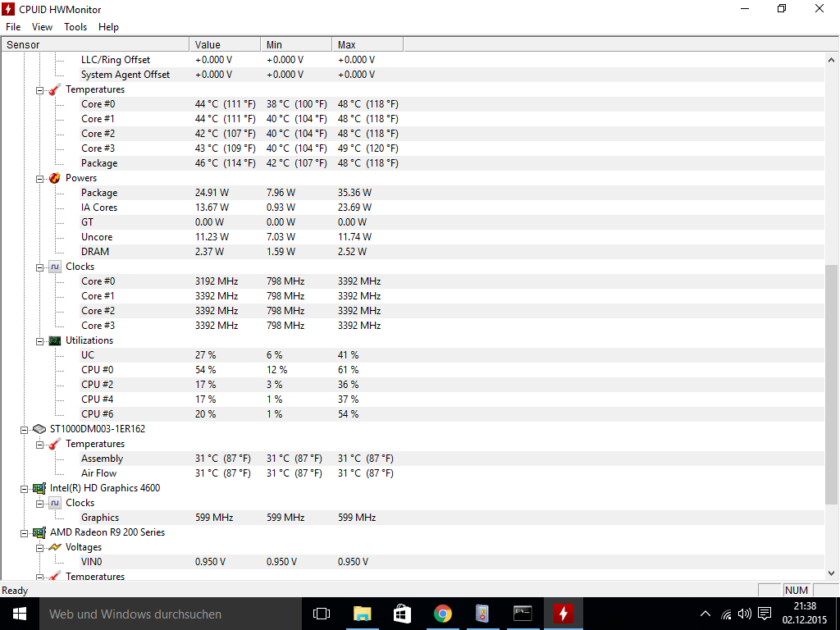This screenshot has width=840, height=630.
Task: Collapse the Utilizations node
Action: (39, 341)
